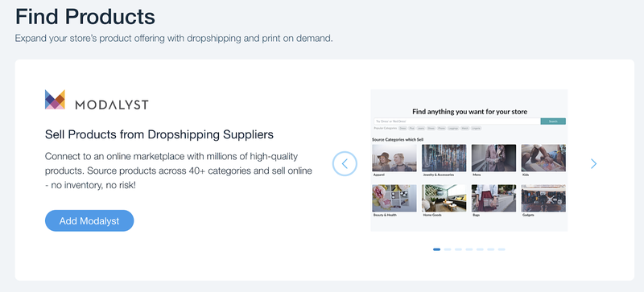
Task: Click the Modalyst logo icon
Action: 55,100
